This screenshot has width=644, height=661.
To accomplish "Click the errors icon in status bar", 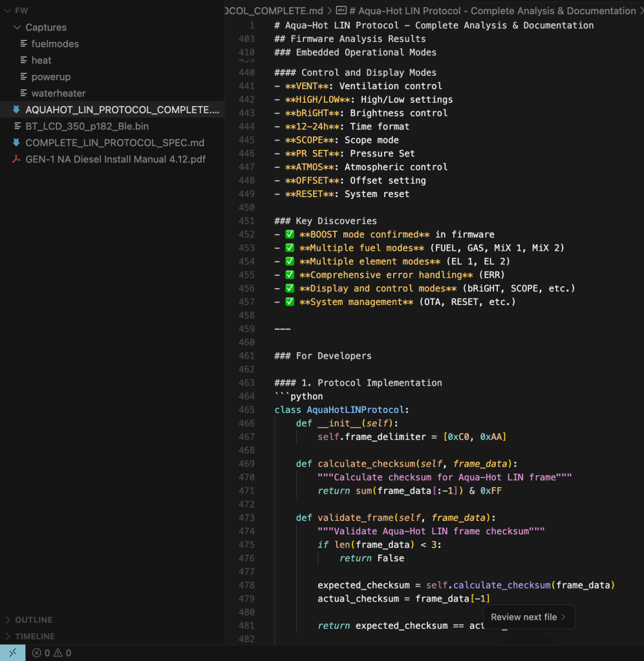I will 37,653.
